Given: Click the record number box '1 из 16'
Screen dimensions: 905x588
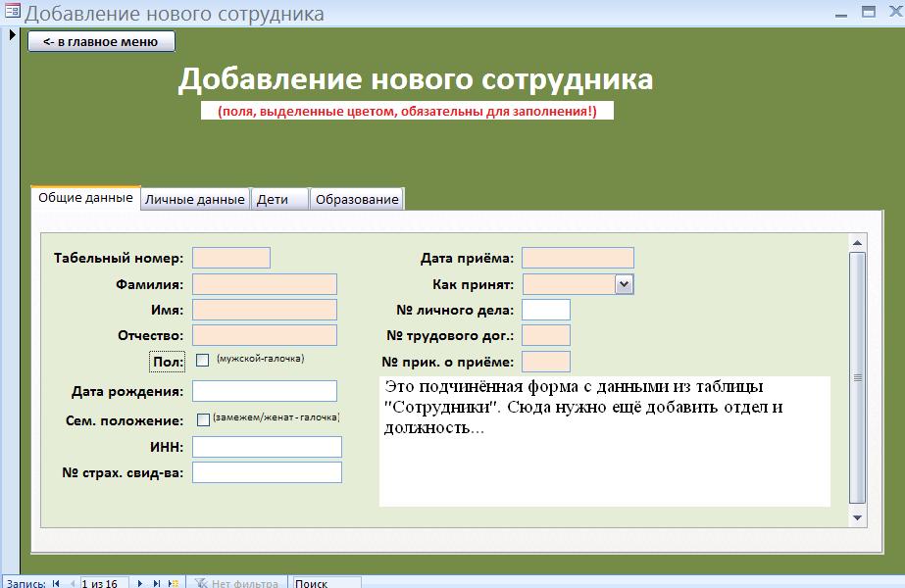Looking at the screenshot, I should pyautogui.click(x=104, y=583).
